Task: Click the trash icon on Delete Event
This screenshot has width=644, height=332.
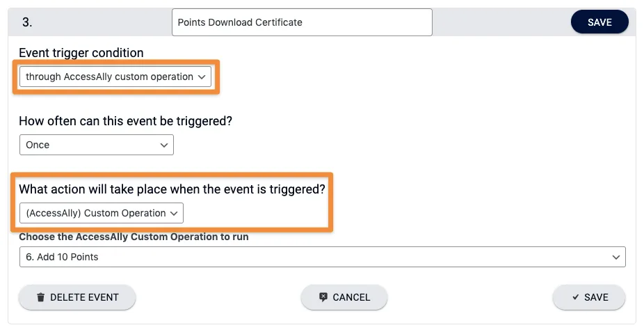Action: coord(41,297)
